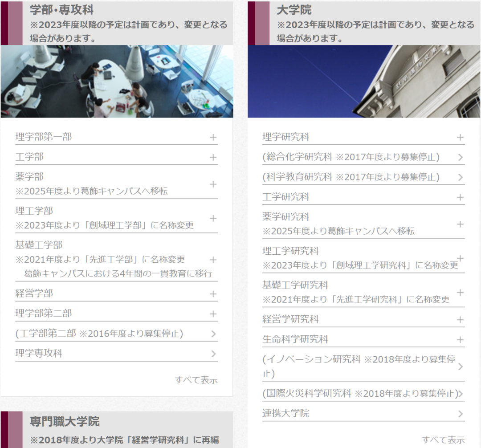Open 連携大学院 chevron arrow

tap(461, 414)
